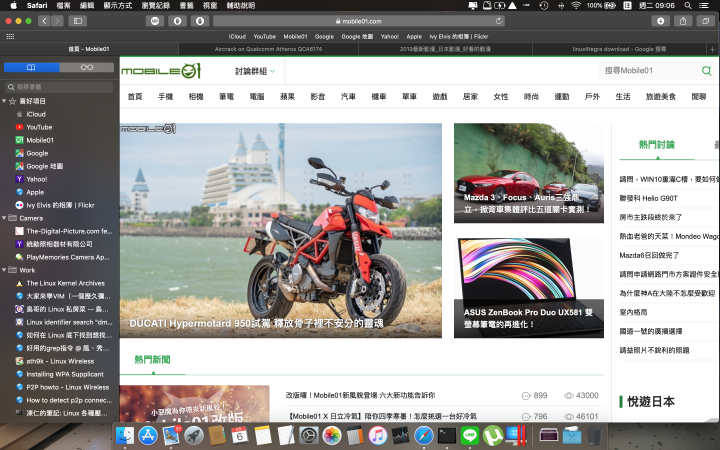The height and width of the screenshot is (450, 720).
Task: Expand the 討論群組 dropdown
Action: pos(255,71)
